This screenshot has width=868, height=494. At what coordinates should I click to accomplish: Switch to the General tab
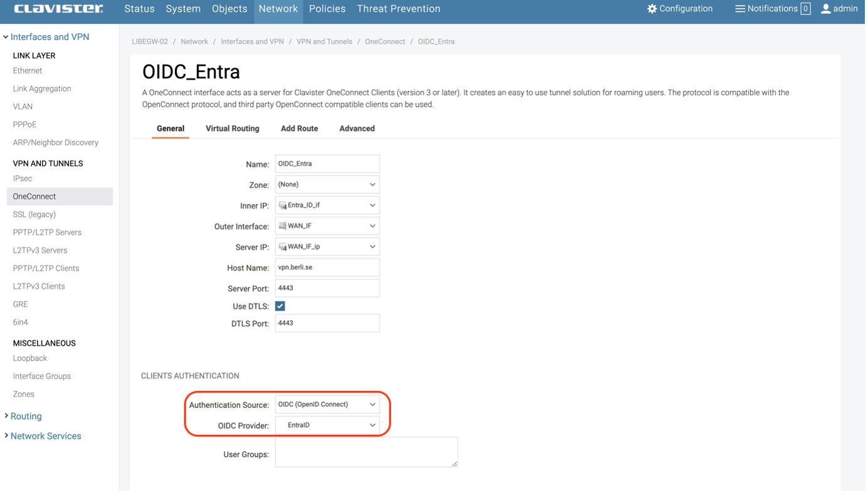tap(171, 129)
